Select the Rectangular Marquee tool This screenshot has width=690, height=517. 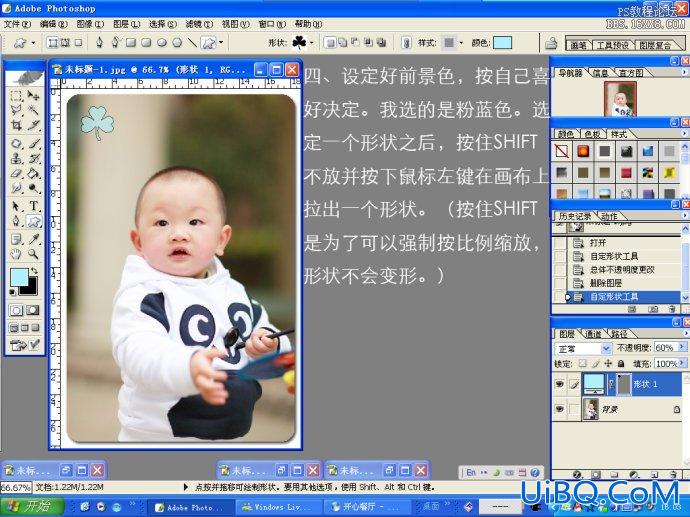(x=16, y=96)
